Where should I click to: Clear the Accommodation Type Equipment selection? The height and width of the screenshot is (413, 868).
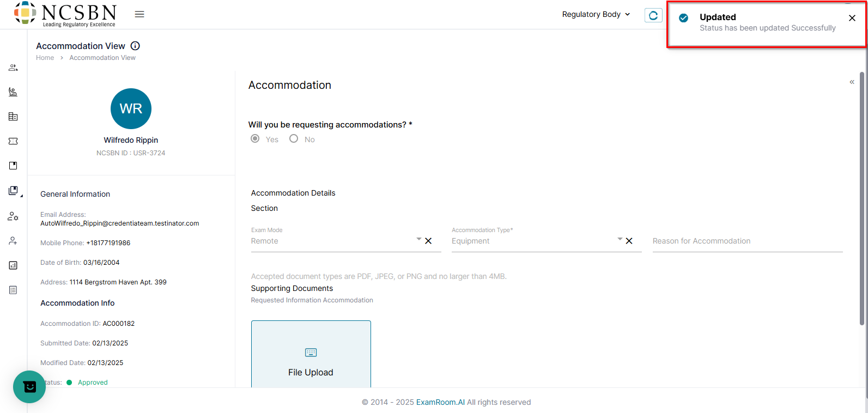(x=629, y=241)
